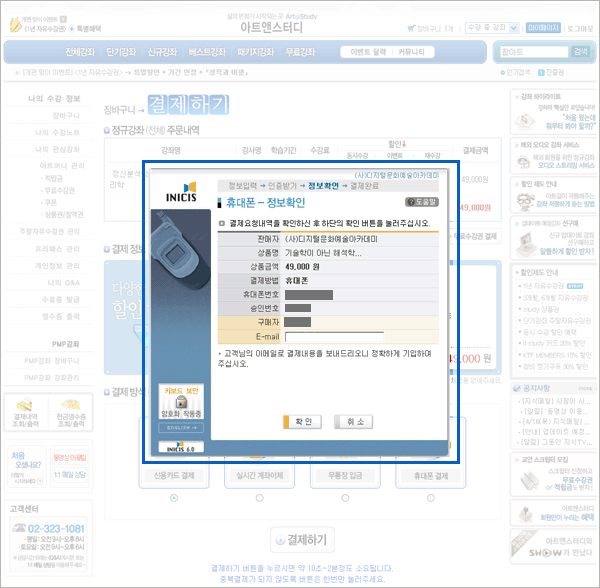Screen dimensions: 600x588
Task: Click 1:1 메일 상담 box
Action: pyautogui.click(x=70, y=475)
